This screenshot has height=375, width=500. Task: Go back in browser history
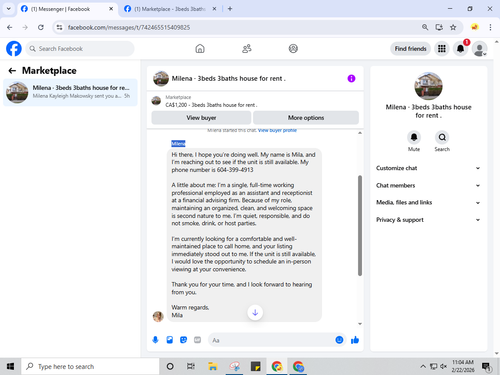tap(10, 27)
